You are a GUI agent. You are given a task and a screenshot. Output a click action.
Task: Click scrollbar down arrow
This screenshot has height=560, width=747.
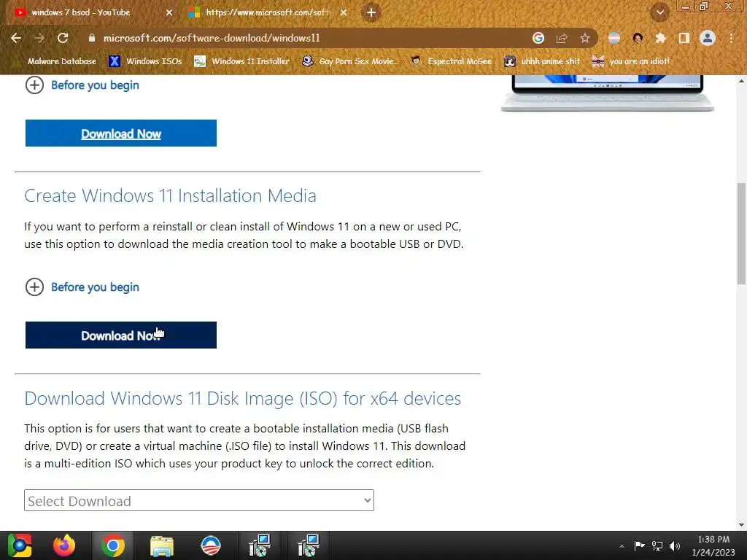point(741,525)
